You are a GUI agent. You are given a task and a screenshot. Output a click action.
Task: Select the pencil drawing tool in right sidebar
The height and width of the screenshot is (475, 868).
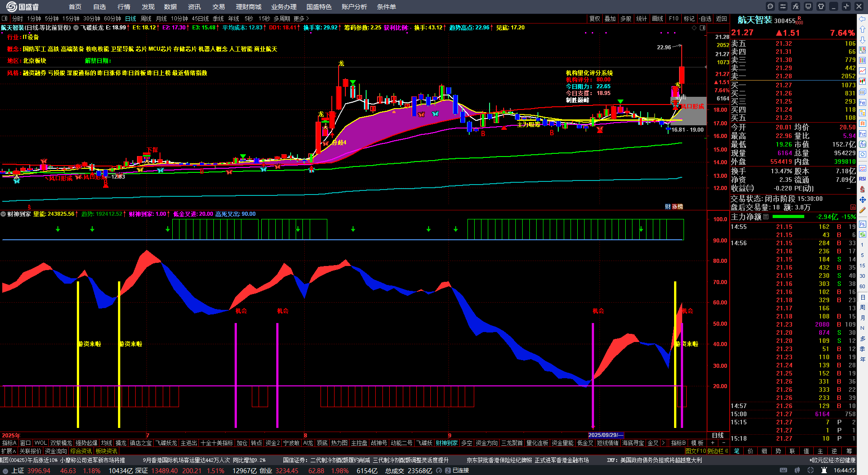[x=863, y=210]
